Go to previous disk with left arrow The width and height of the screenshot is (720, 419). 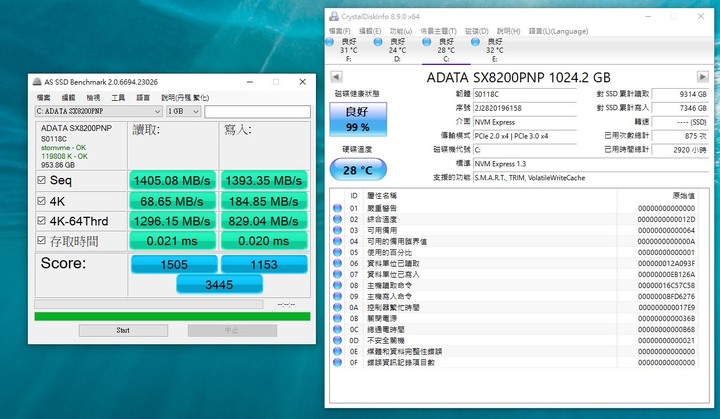336,77
